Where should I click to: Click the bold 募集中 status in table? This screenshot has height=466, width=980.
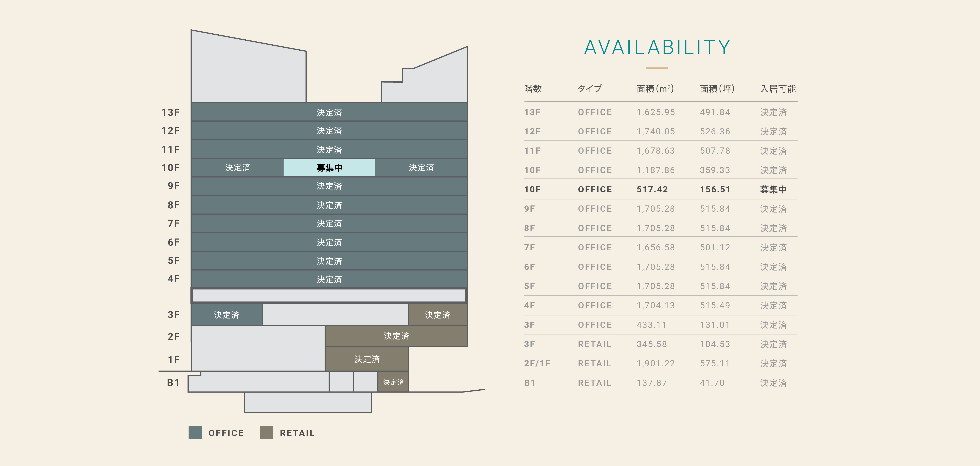click(773, 189)
